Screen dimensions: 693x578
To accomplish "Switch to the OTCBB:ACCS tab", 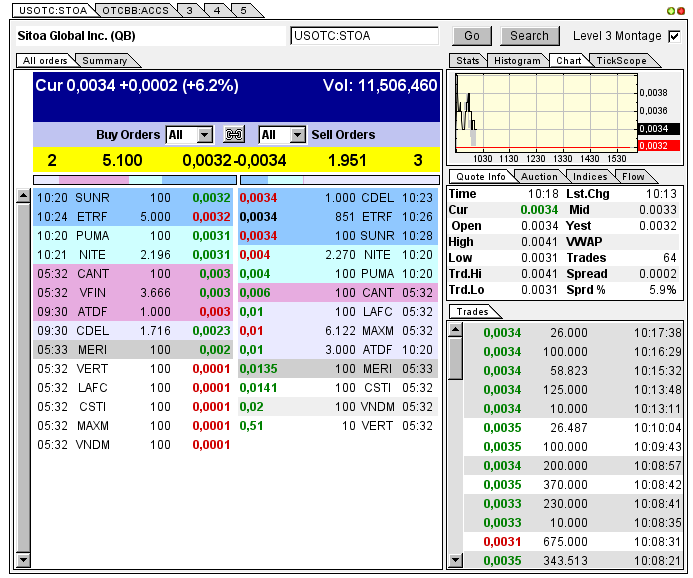I will (136, 10).
